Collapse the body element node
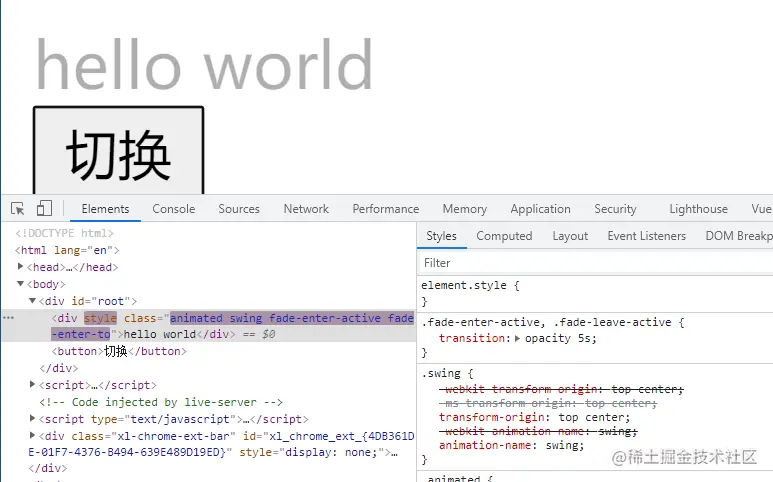Viewport: 773px width, 482px height. click(20, 283)
